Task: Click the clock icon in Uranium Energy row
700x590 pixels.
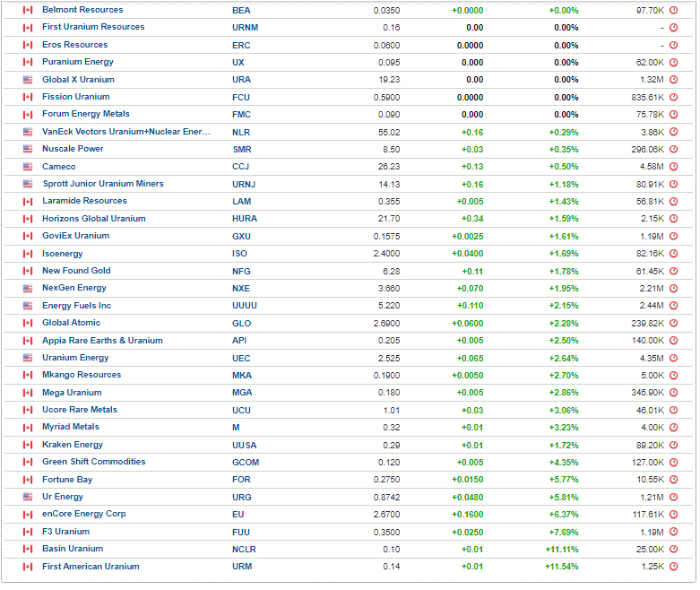Action: point(674,358)
